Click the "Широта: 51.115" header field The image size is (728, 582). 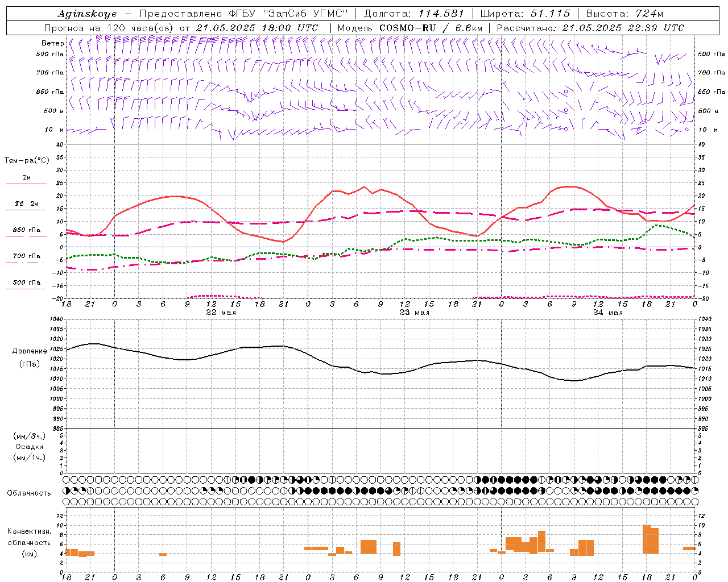click(x=525, y=14)
